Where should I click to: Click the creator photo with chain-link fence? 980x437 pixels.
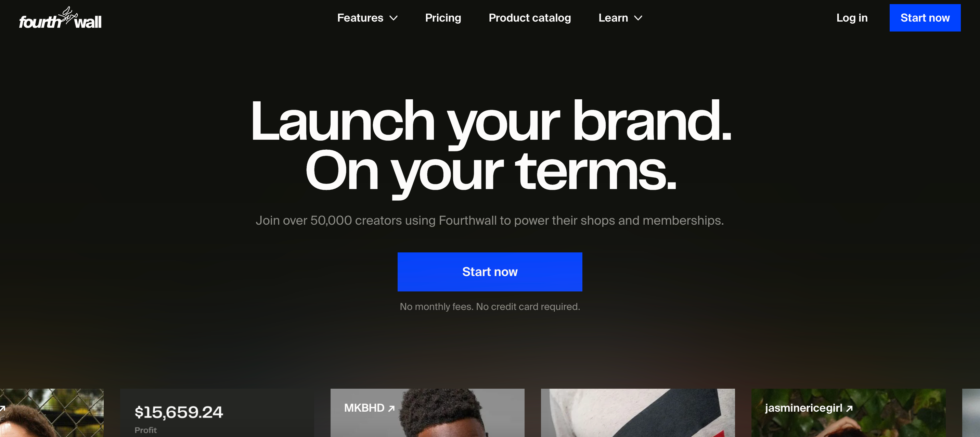click(52, 413)
